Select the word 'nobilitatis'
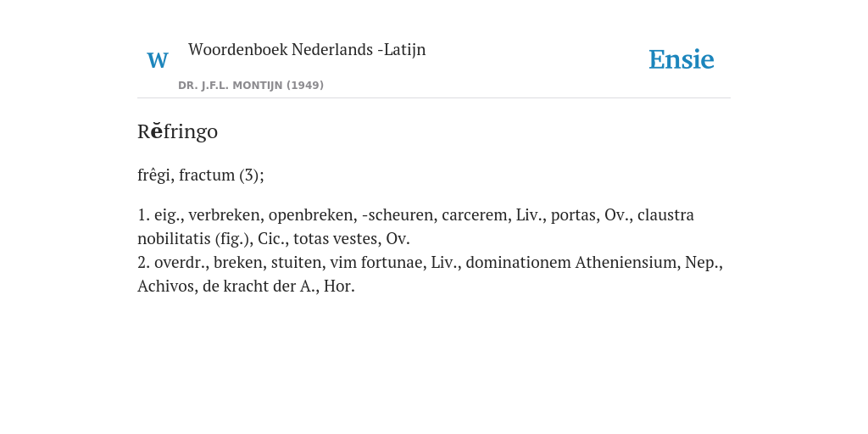Screen dimensions: 868x434 [x=174, y=238]
